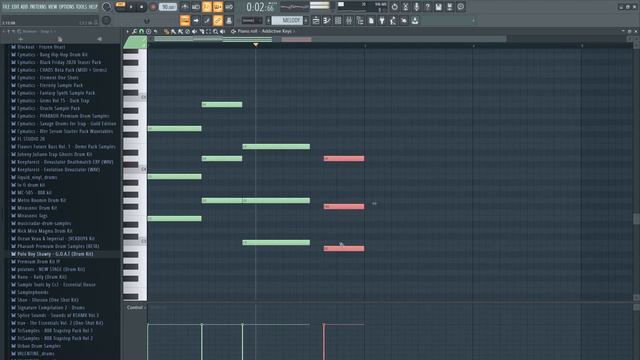Viewport: 640px width, 360px height.
Task: Open the mixer view icon
Action: (x=349, y=20)
